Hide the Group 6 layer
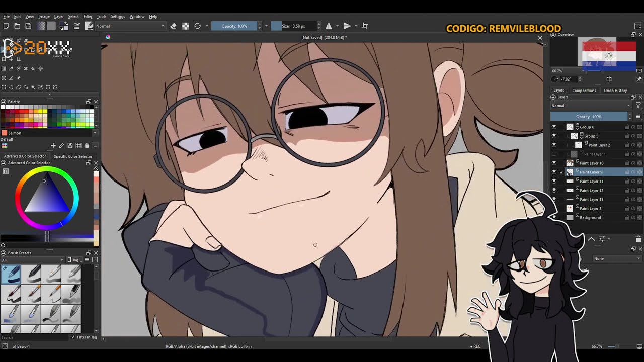This screenshot has width=644, height=362. point(554,127)
